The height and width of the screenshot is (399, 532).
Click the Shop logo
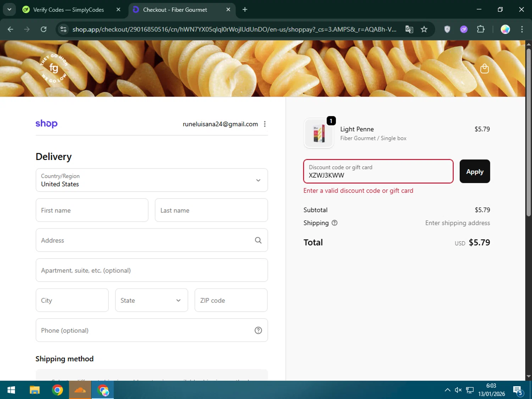46,123
